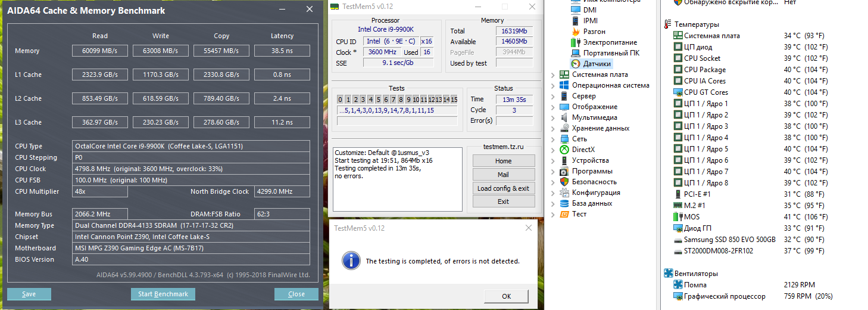
Task: Click the База данных database icon
Action: pos(564,203)
